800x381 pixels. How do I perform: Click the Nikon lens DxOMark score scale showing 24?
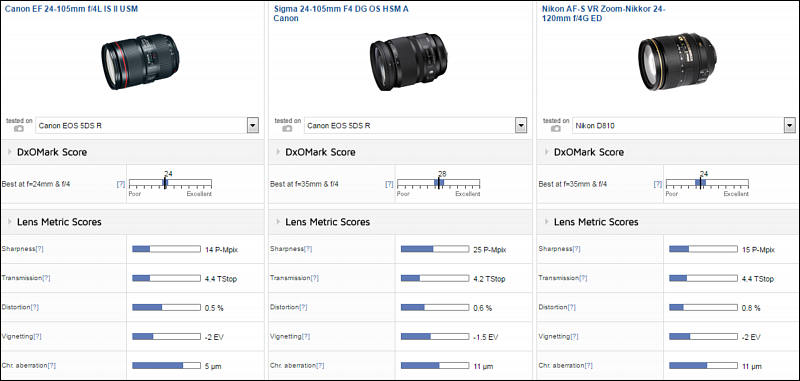tap(707, 184)
